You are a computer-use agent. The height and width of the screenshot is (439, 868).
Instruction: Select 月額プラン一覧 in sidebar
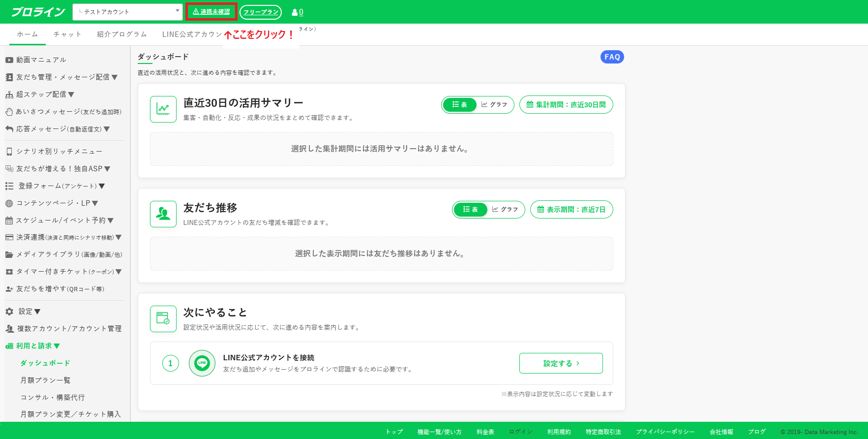coord(45,380)
